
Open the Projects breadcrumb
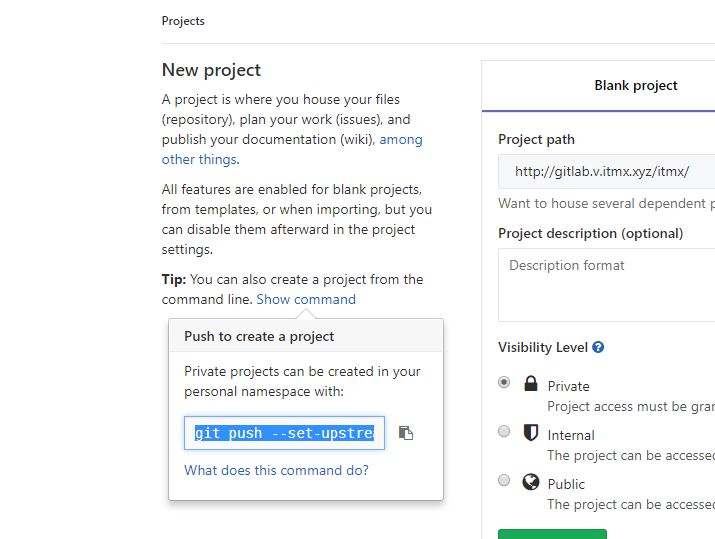coord(183,20)
